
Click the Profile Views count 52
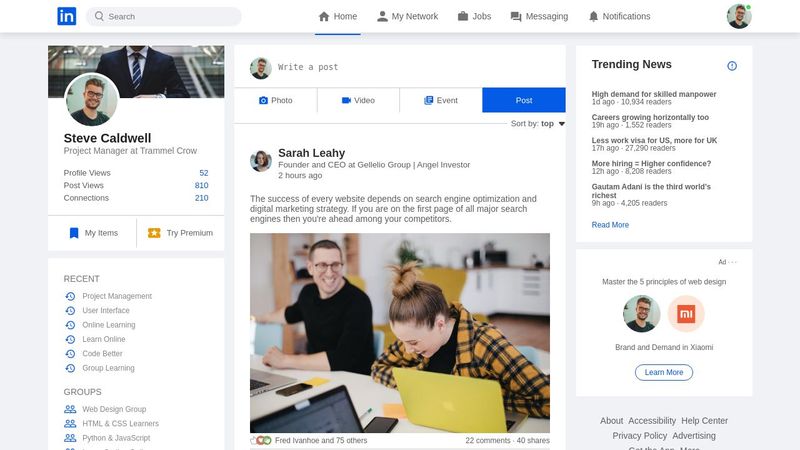[x=204, y=173]
